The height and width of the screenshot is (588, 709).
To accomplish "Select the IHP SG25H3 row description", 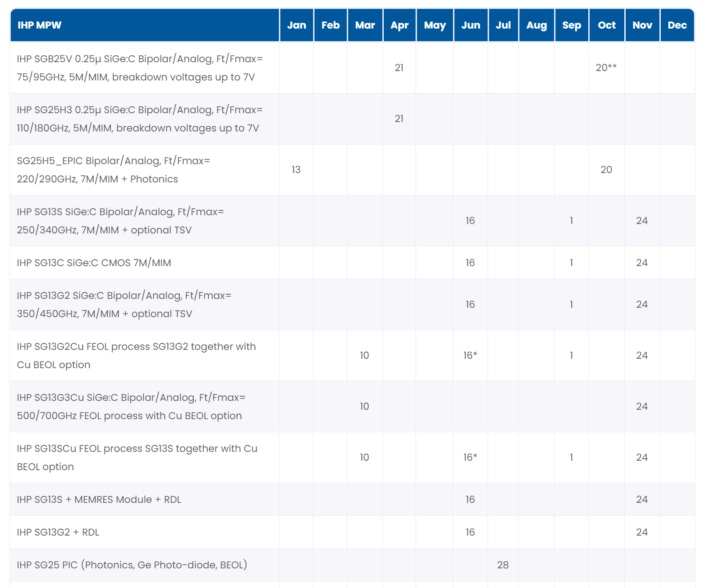I will pyautogui.click(x=139, y=119).
